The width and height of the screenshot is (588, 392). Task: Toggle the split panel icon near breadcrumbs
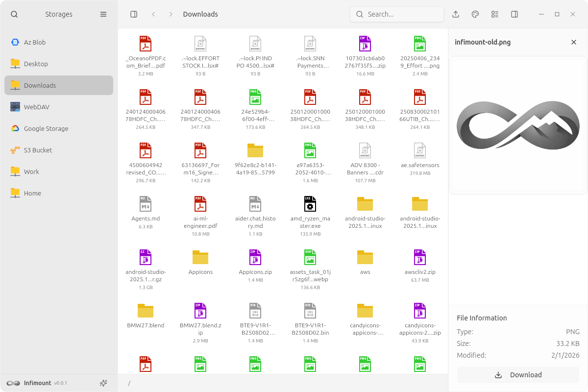133,14
